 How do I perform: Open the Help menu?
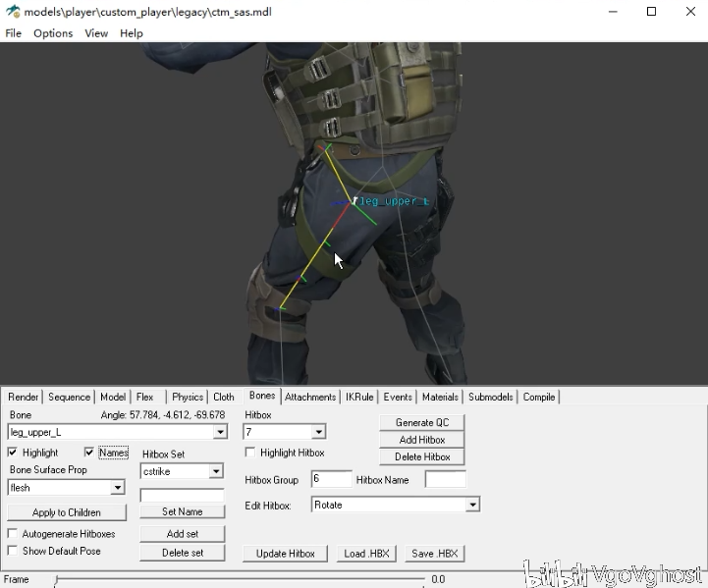tap(132, 33)
